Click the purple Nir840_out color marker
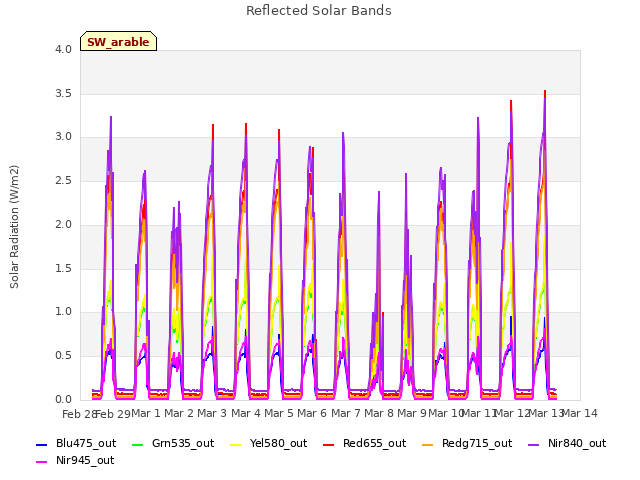This screenshot has height=480, width=640. click(x=534, y=444)
